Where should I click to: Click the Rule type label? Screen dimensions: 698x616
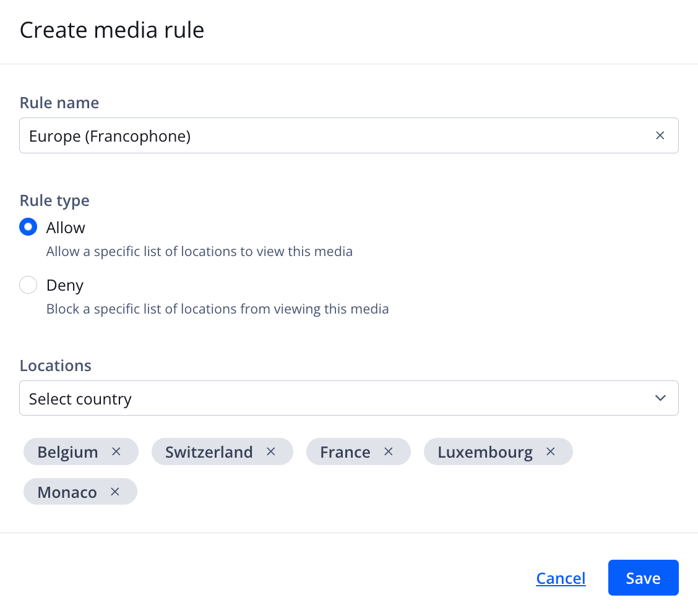point(54,200)
